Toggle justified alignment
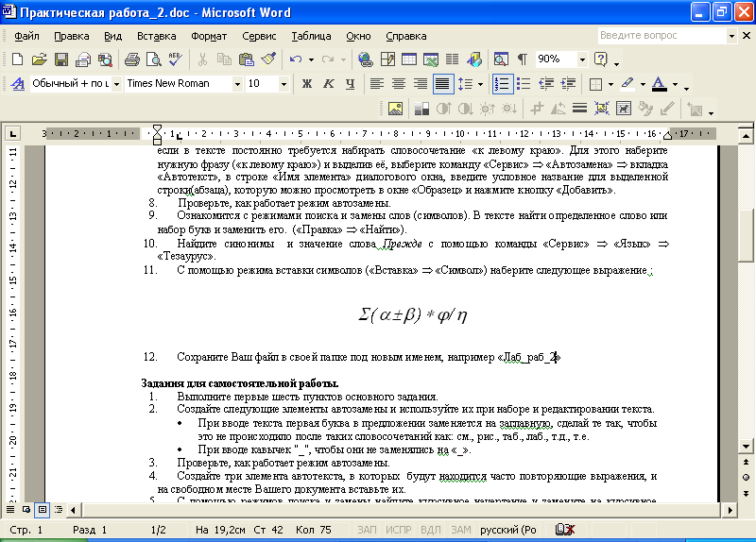The height and width of the screenshot is (542, 756). tap(442, 84)
